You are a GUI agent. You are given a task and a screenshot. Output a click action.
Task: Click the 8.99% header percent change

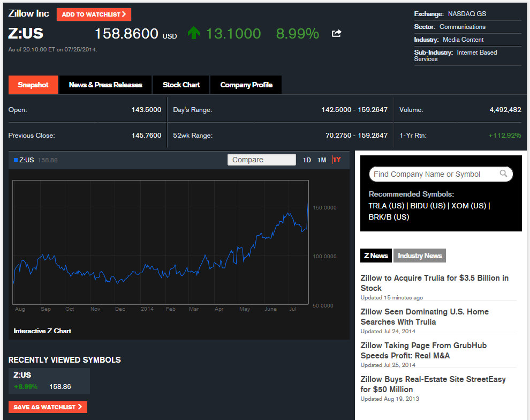point(298,33)
